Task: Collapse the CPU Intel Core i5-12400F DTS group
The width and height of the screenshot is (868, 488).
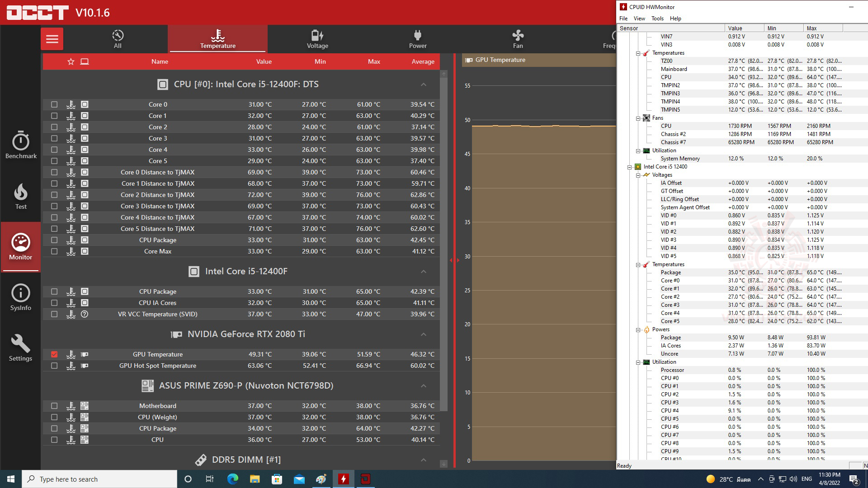Action: click(x=423, y=84)
